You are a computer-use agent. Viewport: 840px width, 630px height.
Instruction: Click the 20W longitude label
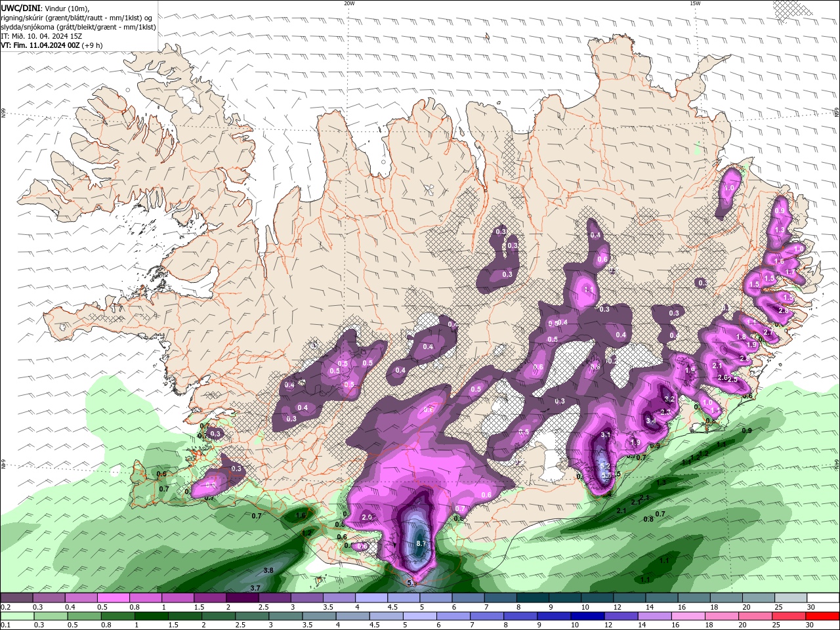(x=349, y=3)
